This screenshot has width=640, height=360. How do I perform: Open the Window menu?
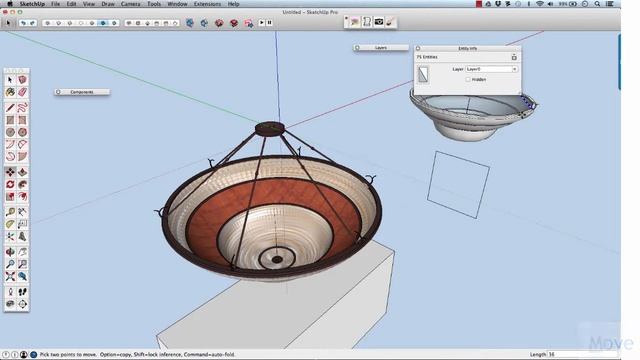point(177,4)
